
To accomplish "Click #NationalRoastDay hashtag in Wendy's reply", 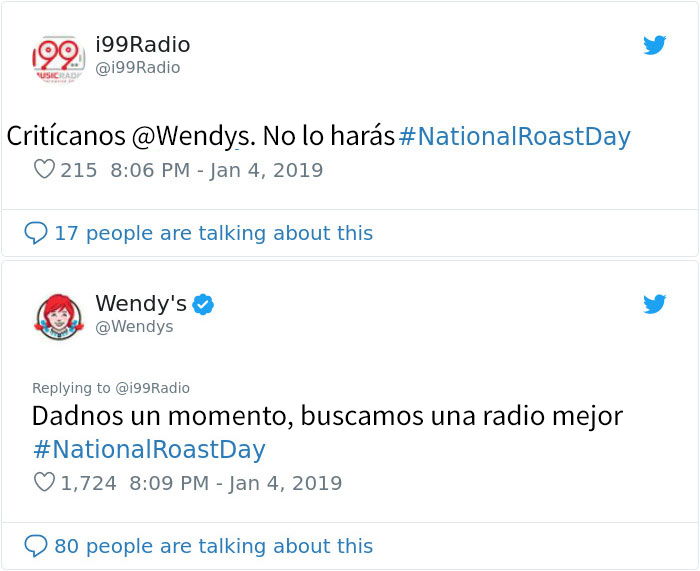I will point(149,449).
